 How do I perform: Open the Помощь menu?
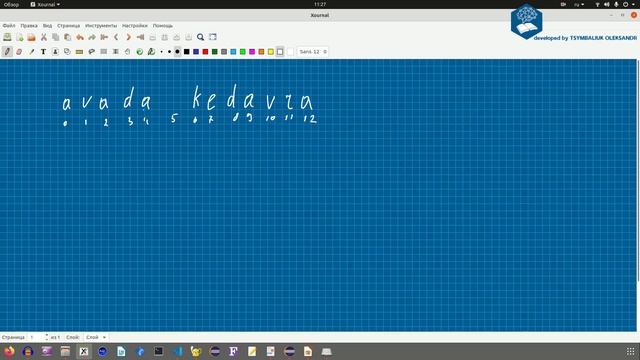(x=163, y=26)
